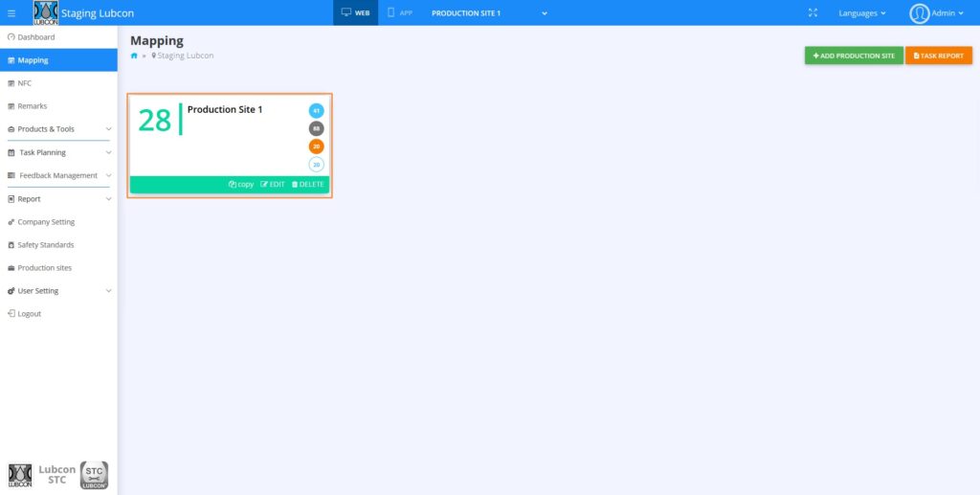Click Lubcon logo at sidebar bottom

tap(20, 475)
